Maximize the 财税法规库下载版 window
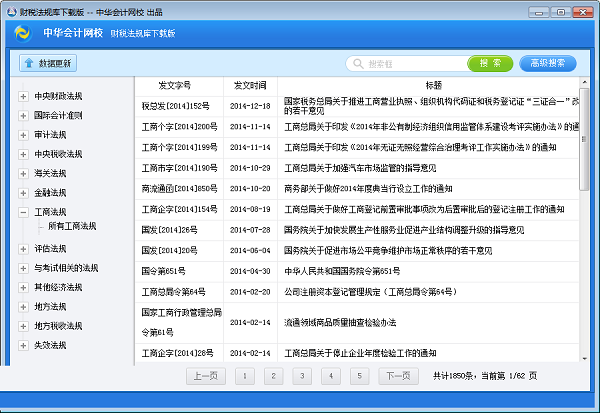Screen dimensions: 600x413 (561, 13)
